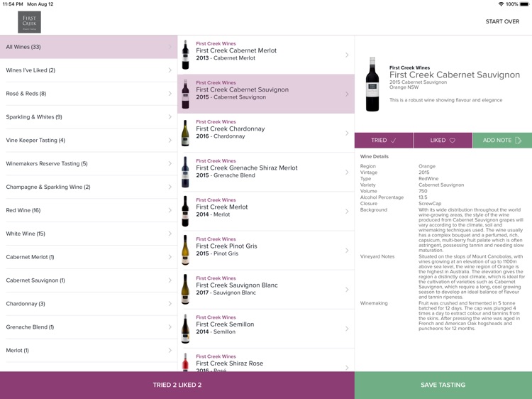This screenshot has height=399, width=532.
Task: Expand chevron for Cabernet Merlot (1) category
Action: tap(170, 257)
